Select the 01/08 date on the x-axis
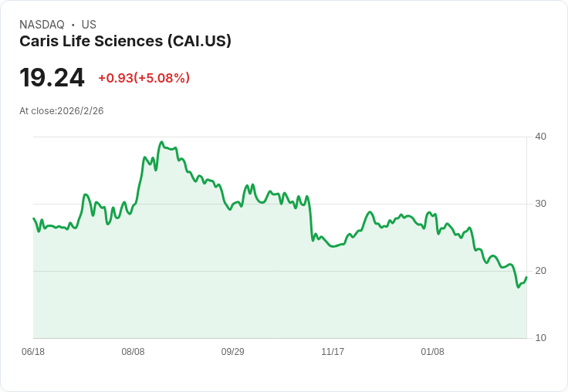Screen dimensions: 568x392 (x=432, y=352)
